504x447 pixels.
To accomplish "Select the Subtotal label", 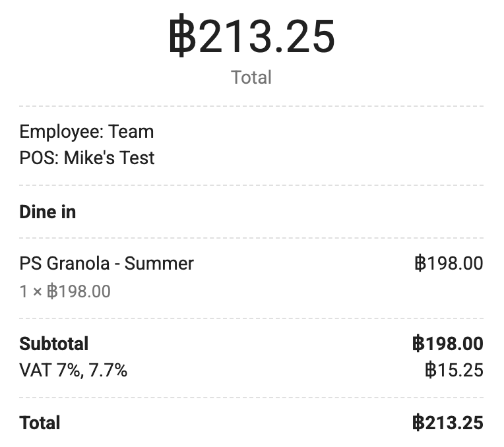I will pos(53,344).
